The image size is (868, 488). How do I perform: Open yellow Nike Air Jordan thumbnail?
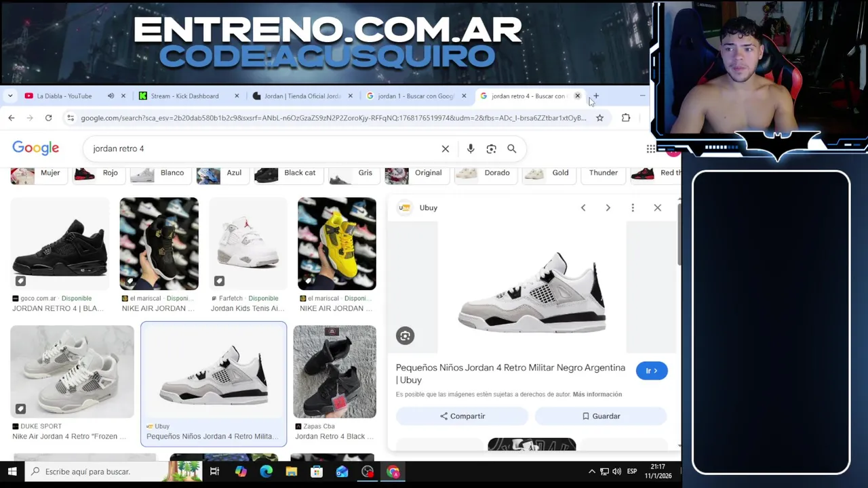point(337,244)
